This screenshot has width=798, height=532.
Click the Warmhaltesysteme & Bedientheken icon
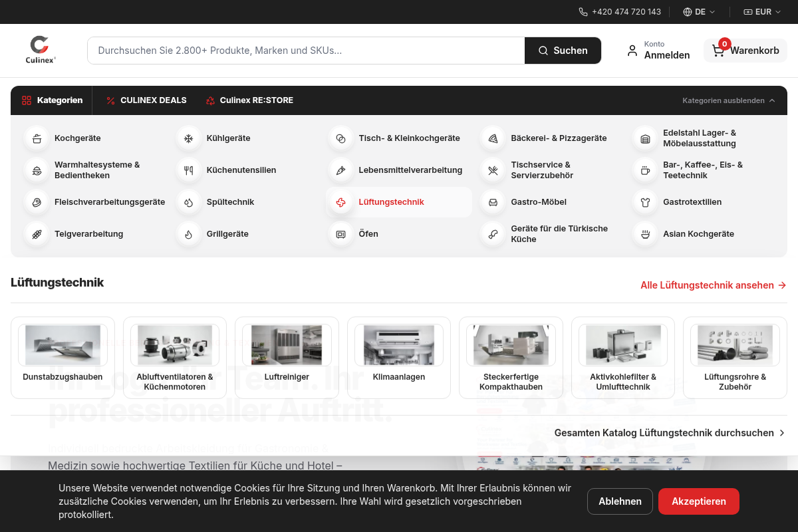pyautogui.click(x=37, y=170)
